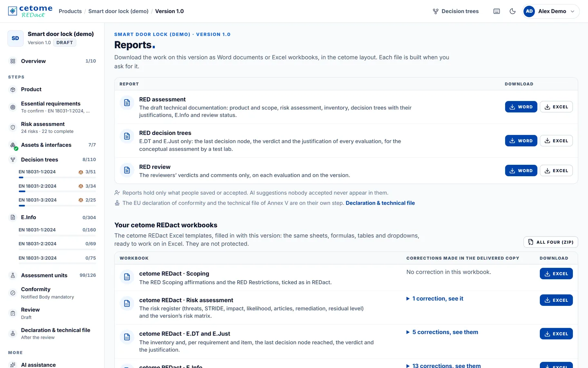Open the Risk assessment step
Viewport: 588px width, 368px height.
(52, 128)
